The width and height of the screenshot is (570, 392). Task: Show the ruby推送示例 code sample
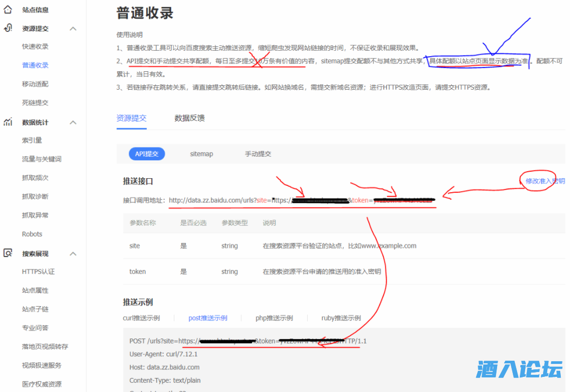[341, 318]
